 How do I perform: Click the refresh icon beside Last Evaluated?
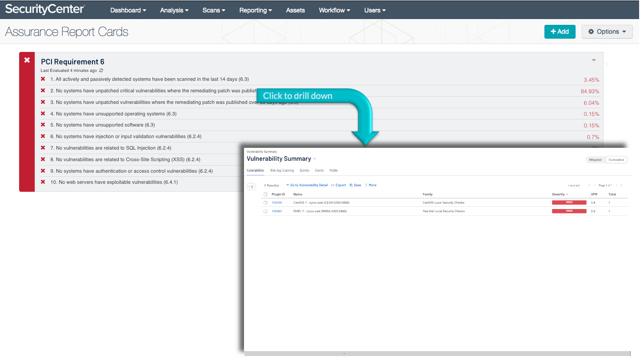tap(101, 71)
